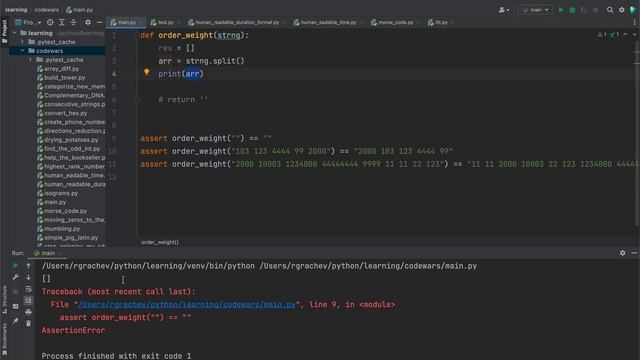Screen dimensions: 640x360
Task: Expand the top-level .pytest_cache folder
Action: point(22,42)
